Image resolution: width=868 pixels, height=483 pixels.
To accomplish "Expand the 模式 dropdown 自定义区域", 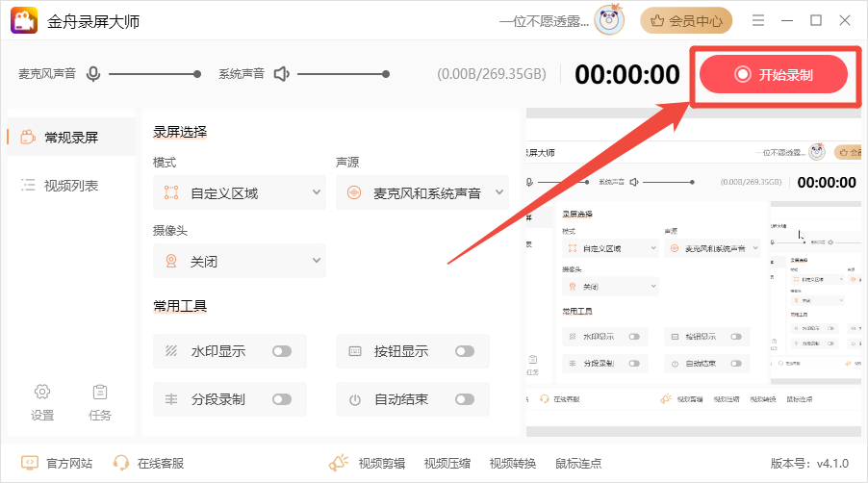I will (240, 192).
